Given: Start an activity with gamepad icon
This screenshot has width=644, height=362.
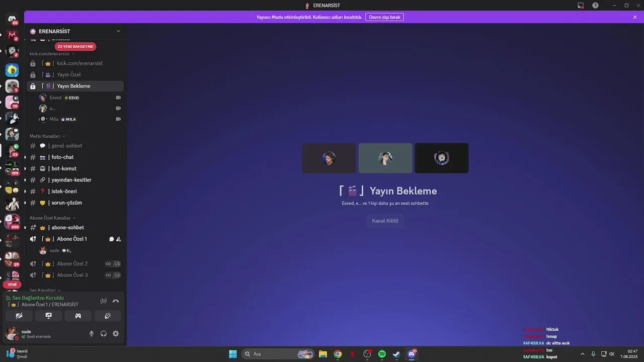Looking at the screenshot, I should pos(78,316).
